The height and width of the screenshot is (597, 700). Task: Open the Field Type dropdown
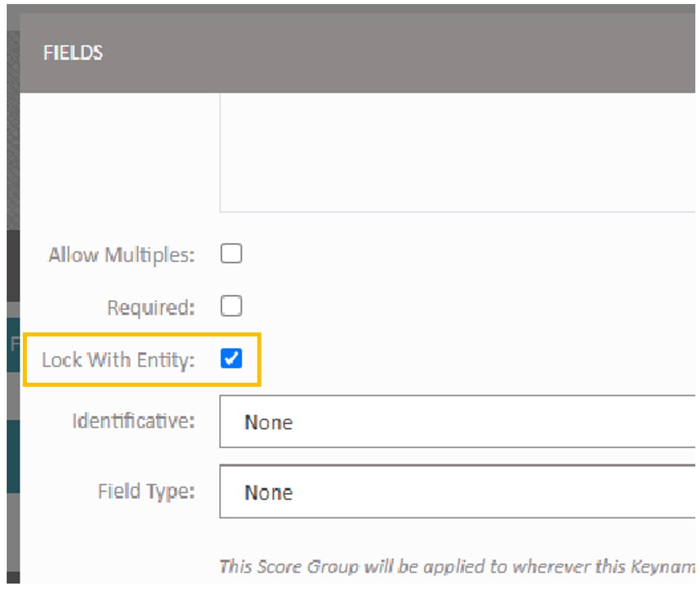403,492
